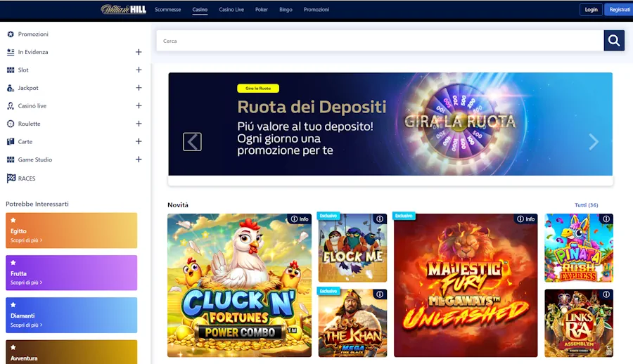The image size is (633, 364).
Task: Click Info on Majestic Fury Megaways tile
Action: pos(525,219)
